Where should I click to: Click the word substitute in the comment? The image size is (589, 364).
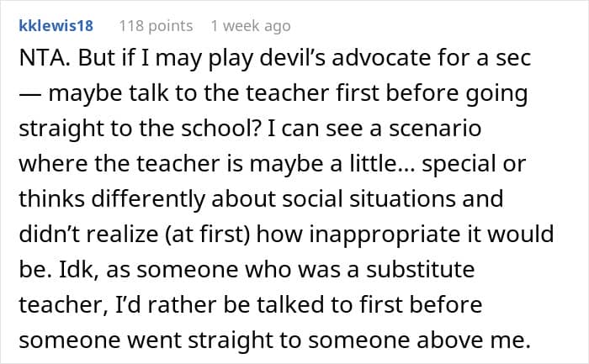coord(421,270)
